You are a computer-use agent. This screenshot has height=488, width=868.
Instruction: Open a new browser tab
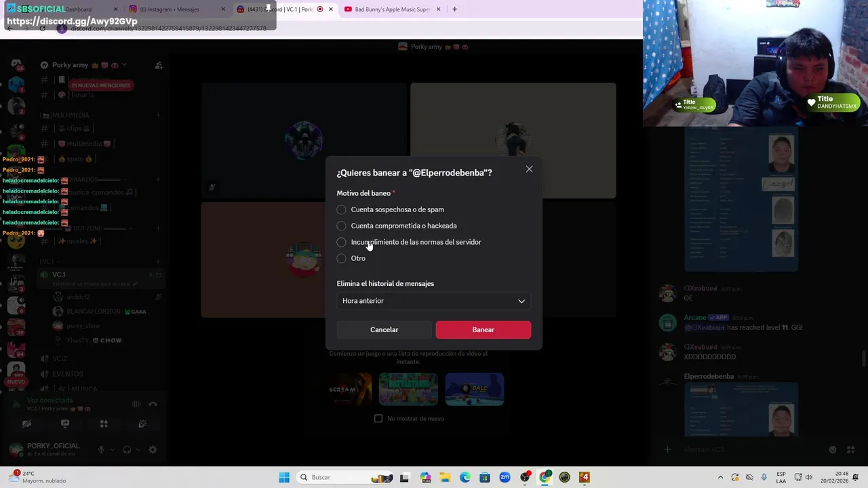pyautogui.click(x=454, y=9)
